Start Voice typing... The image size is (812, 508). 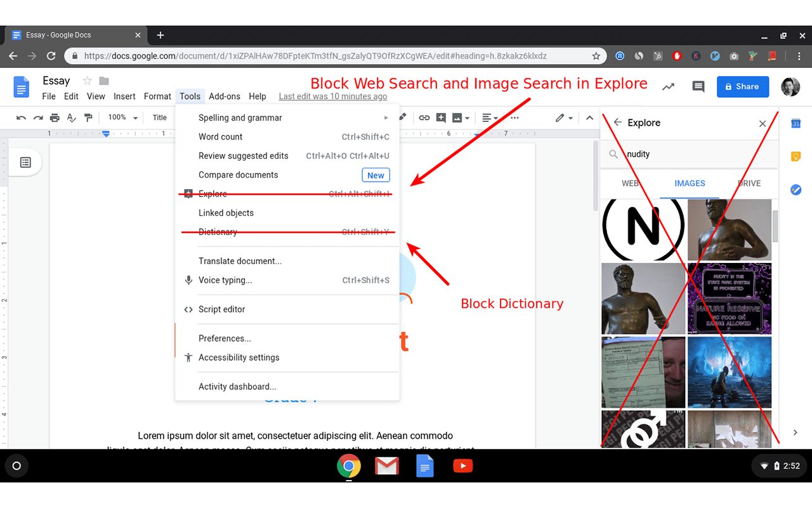287,280
